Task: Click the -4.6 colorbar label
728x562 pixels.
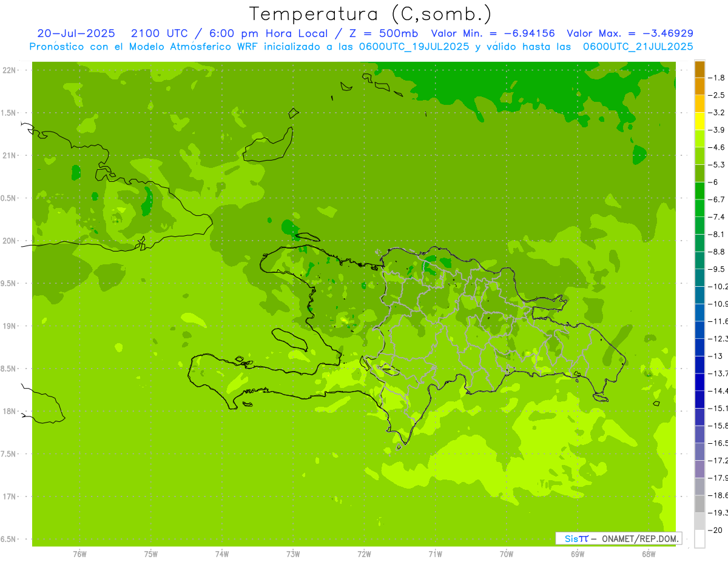Action: pos(716,147)
